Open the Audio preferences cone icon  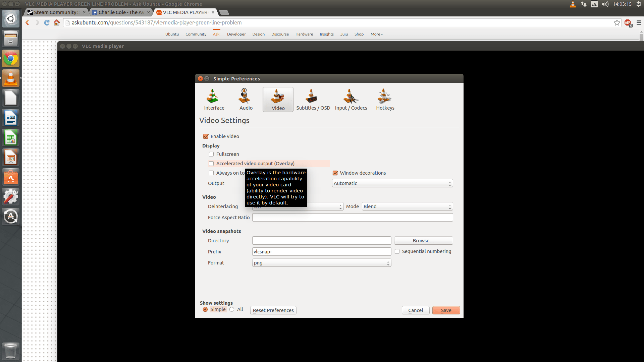tap(246, 99)
